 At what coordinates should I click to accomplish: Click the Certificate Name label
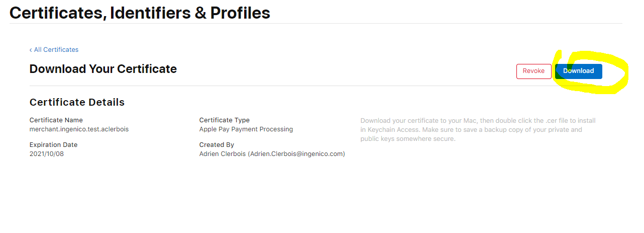(x=56, y=120)
